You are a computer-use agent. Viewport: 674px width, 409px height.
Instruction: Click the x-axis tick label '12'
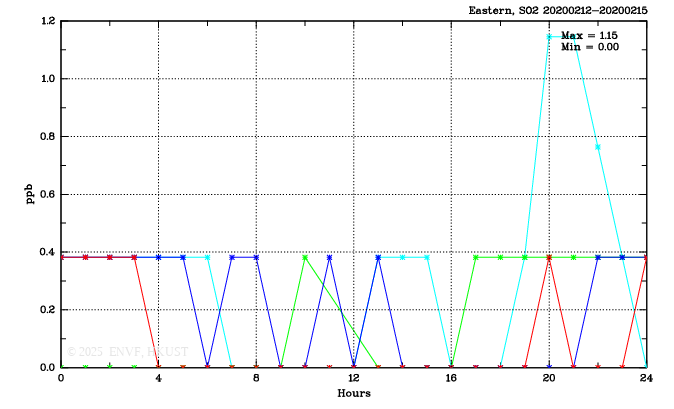coord(353,379)
